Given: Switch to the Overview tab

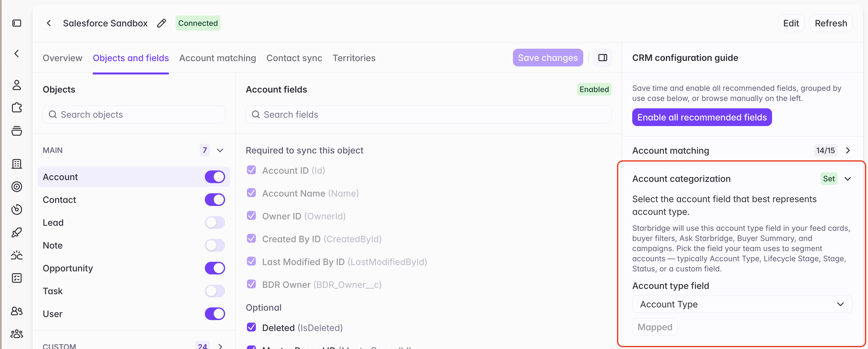Looking at the screenshot, I should click(x=62, y=58).
